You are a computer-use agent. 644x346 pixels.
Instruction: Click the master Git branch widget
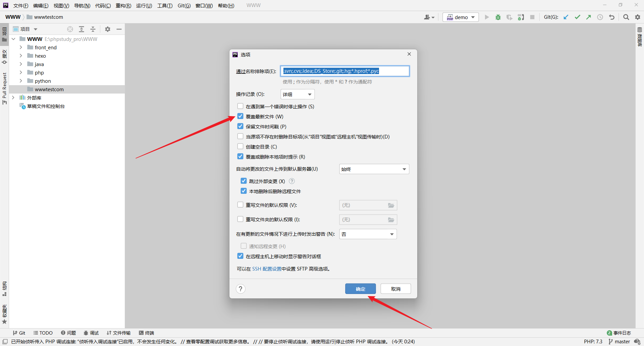pyautogui.click(x=619, y=342)
